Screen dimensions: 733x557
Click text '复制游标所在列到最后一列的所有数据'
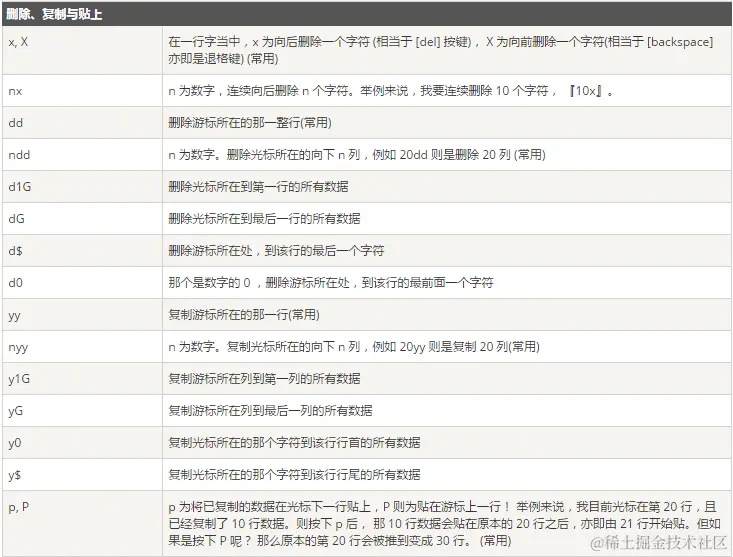(x=270, y=411)
